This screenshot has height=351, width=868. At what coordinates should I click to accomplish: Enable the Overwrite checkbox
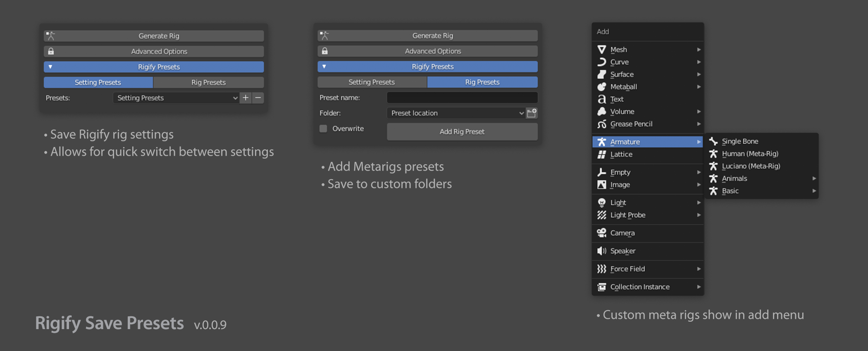323,128
